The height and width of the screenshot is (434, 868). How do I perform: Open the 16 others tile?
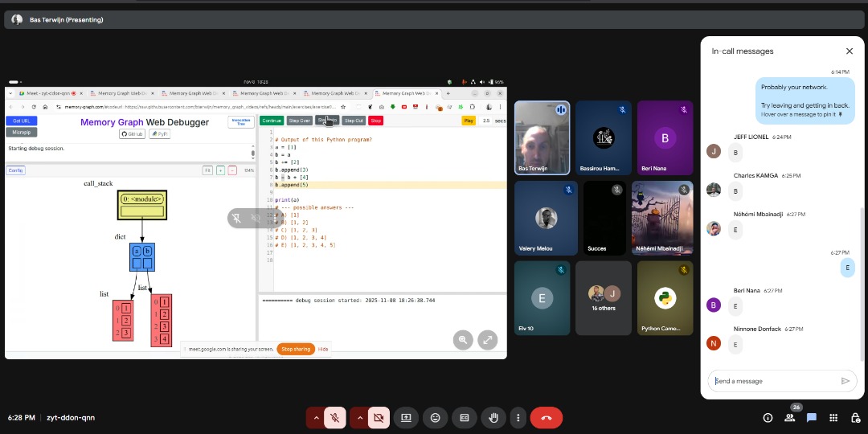point(604,298)
